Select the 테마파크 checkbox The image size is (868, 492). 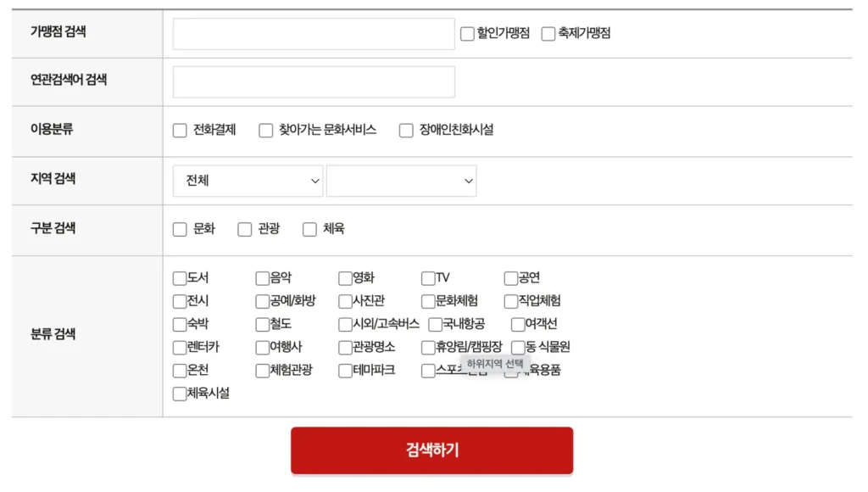(x=346, y=371)
